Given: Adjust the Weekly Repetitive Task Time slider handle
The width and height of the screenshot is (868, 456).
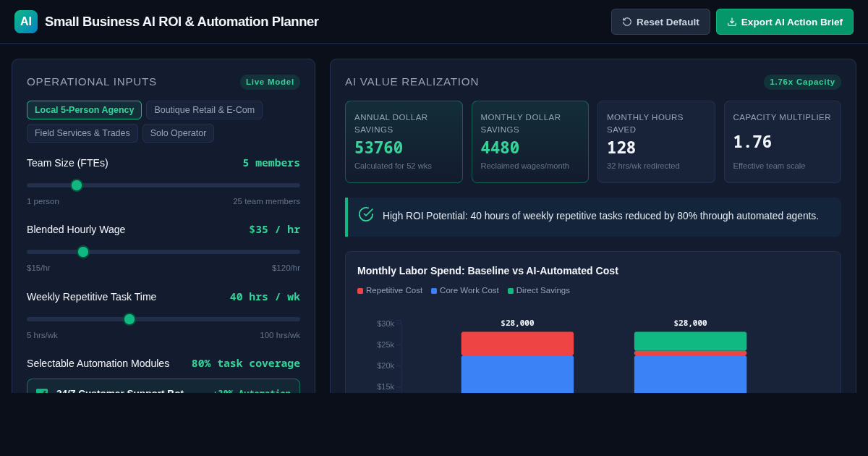Looking at the screenshot, I should (x=129, y=319).
